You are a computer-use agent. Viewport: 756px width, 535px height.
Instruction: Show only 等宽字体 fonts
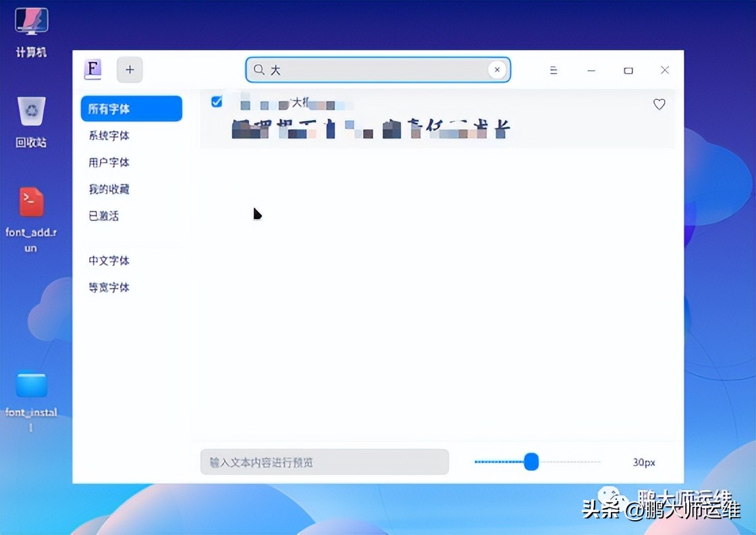click(108, 287)
